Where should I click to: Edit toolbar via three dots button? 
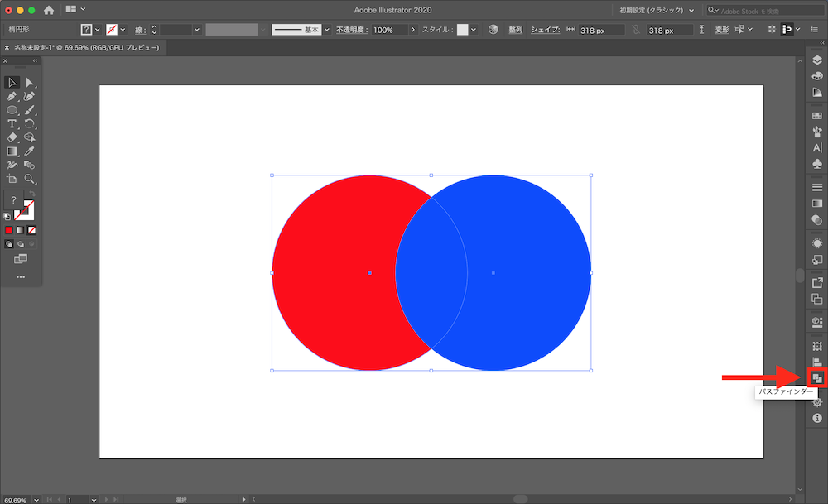pyautogui.click(x=21, y=277)
